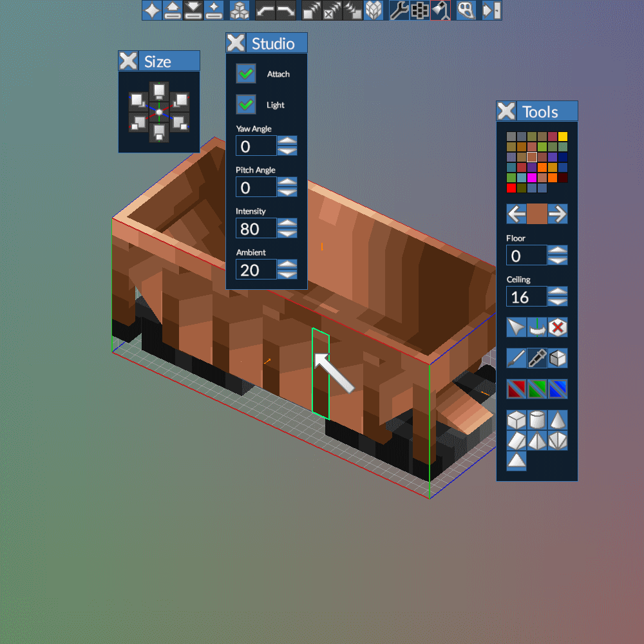Image resolution: width=644 pixels, height=644 pixels.
Task: Click the red axis mirror button
Action: point(516,388)
